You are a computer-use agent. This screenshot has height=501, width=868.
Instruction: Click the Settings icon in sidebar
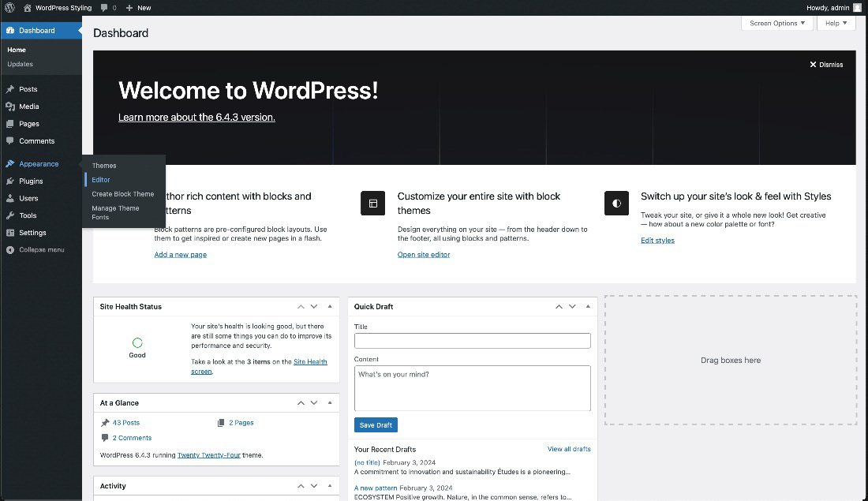pyautogui.click(x=10, y=233)
